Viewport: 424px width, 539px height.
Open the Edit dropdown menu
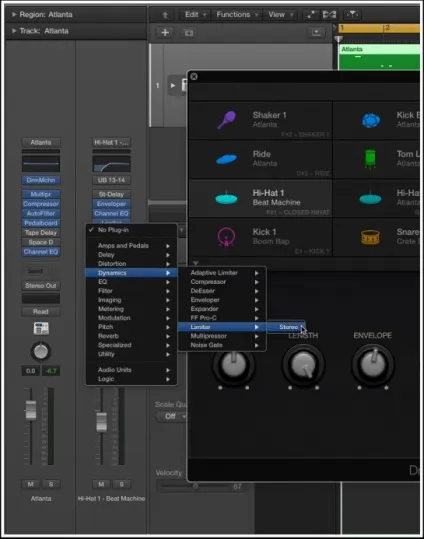[x=195, y=14]
